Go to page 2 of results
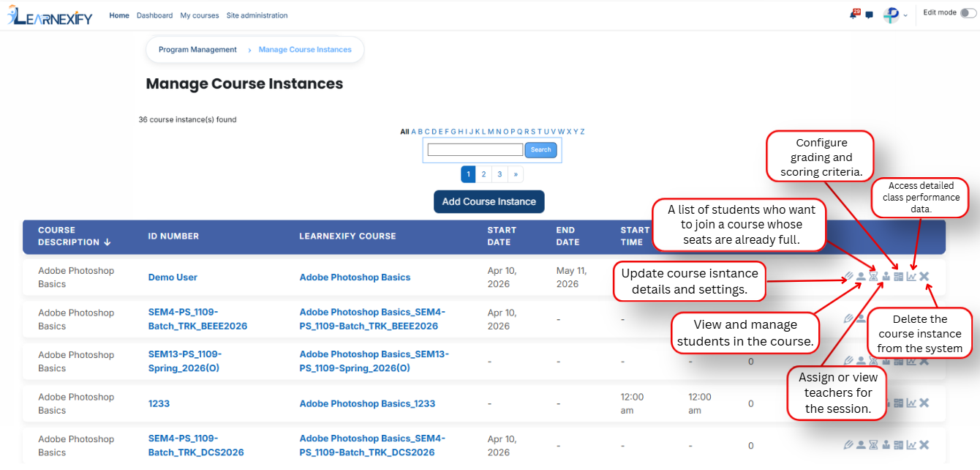The width and height of the screenshot is (980, 470). 483,174
